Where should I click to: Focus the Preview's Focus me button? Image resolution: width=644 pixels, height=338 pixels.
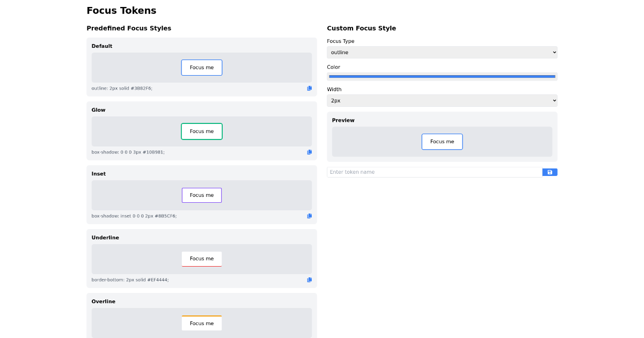point(442,141)
